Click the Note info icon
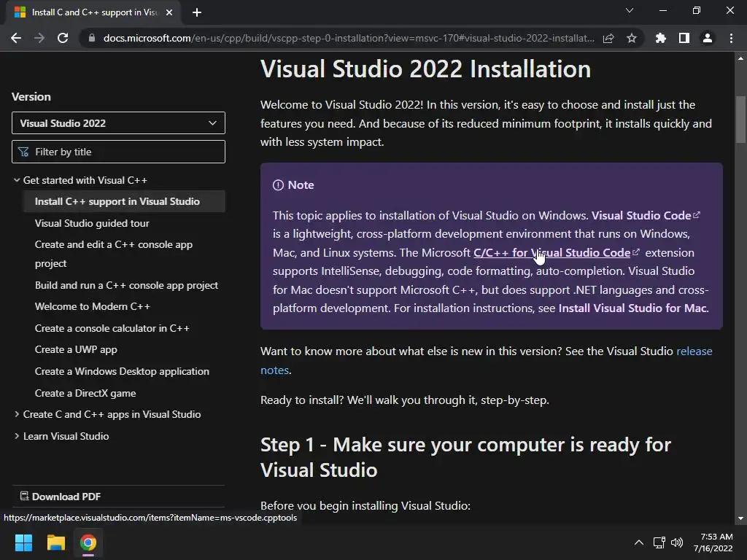Image resolution: width=747 pixels, height=560 pixels. [x=278, y=185]
